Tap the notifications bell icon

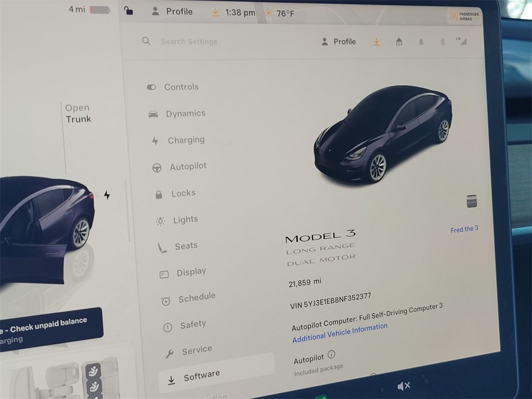(421, 42)
